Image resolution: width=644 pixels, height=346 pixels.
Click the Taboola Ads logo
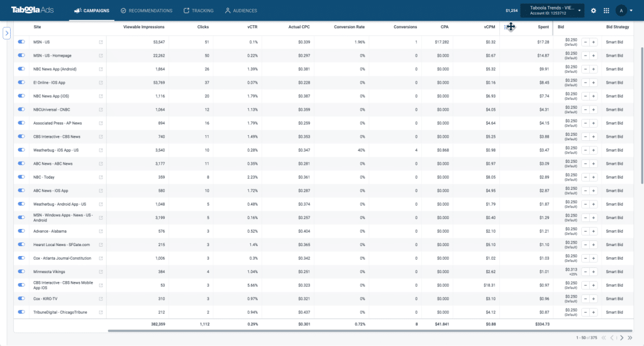(35, 11)
